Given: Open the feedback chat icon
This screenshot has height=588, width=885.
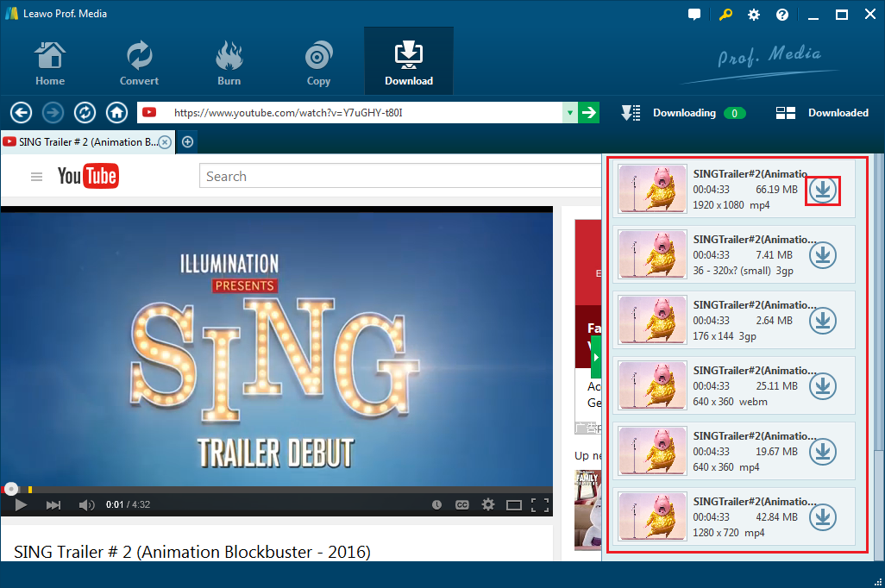Looking at the screenshot, I should click(x=694, y=14).
